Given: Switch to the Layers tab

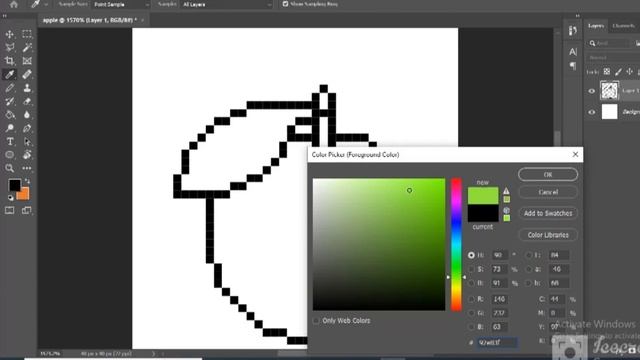Looking at the screenshot, I should pos(596,26).
